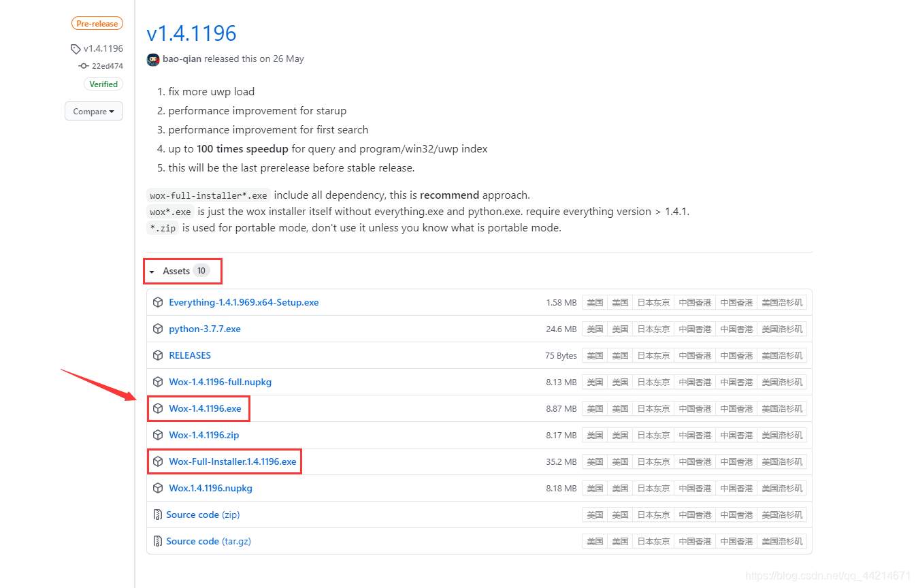Click file size 8.18 MB

(x=561, y=488)
